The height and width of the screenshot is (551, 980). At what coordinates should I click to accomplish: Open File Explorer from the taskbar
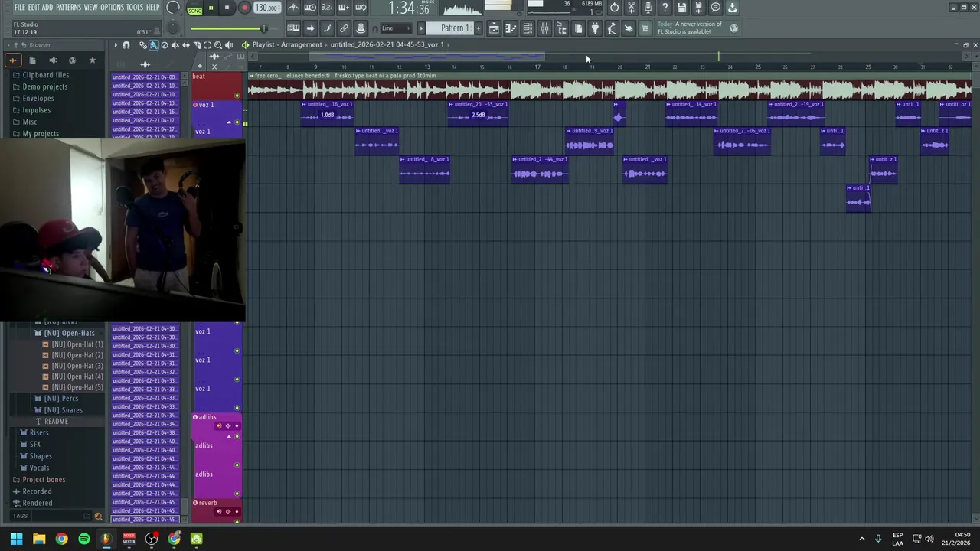(x=39, y=539)
